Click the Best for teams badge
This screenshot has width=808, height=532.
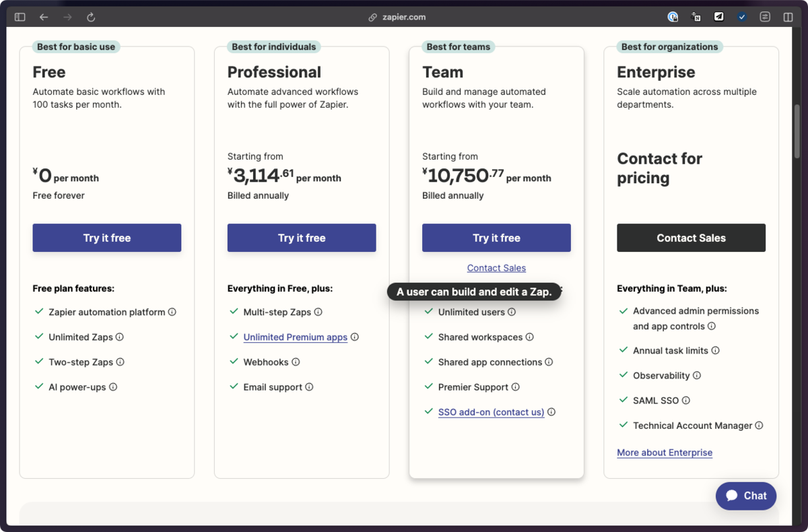(x=459, y=46)
